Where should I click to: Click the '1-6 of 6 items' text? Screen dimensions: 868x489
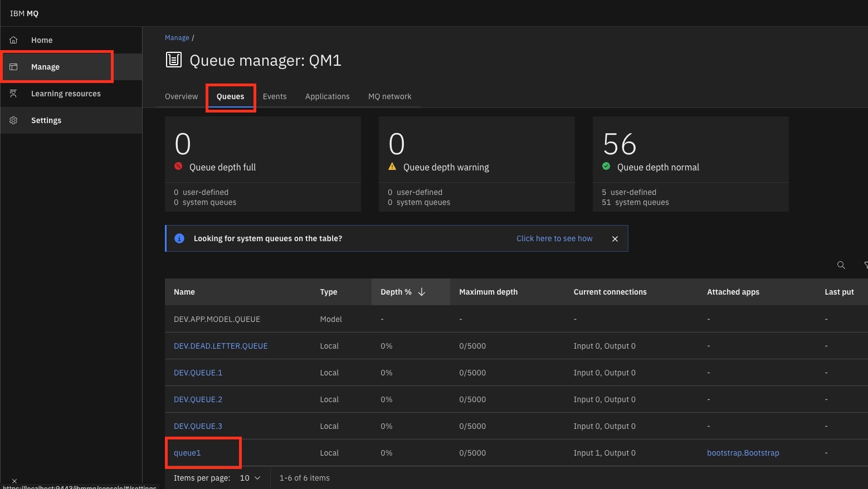coord(304,478)
